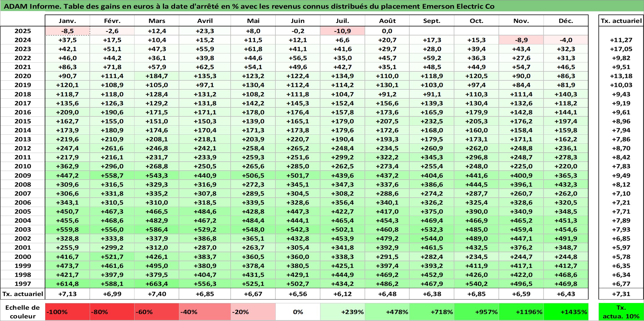Select the +1435% bright green swatch
The height and width of the screenshot is (321, 644).
click(566, 312)
